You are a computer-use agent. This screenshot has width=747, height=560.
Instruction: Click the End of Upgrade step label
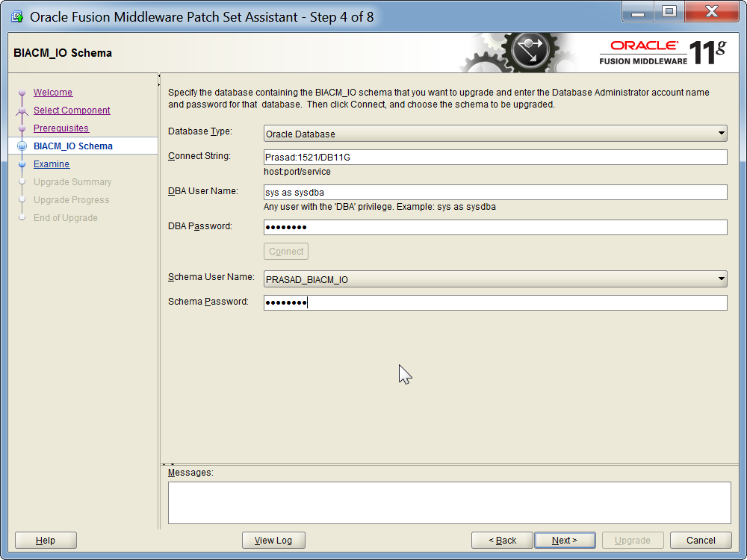click(65, 217)
